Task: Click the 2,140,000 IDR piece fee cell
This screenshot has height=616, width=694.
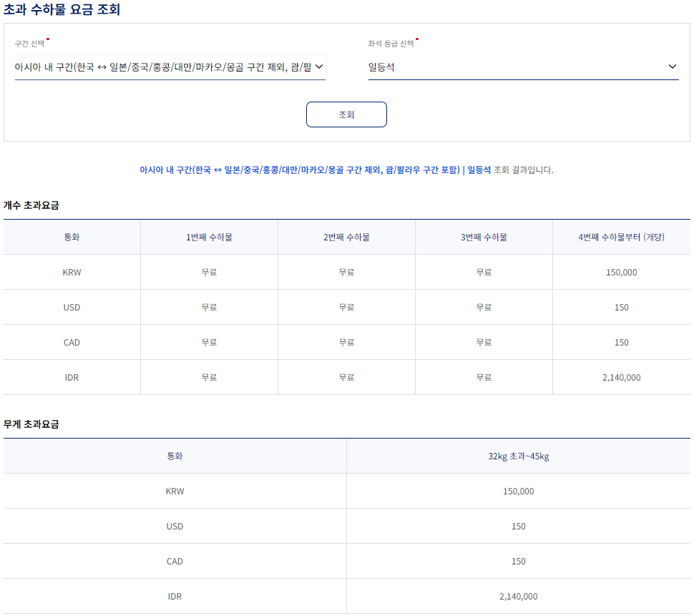Action: [620, 377]
